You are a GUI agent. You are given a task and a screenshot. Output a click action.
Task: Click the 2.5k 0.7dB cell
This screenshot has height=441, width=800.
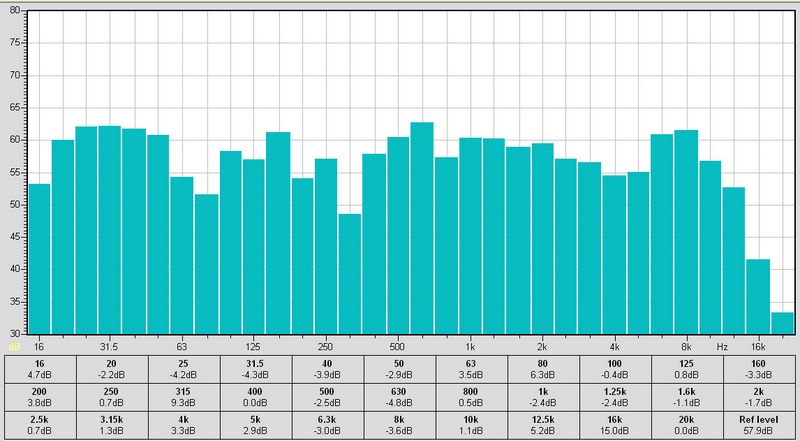coord(40,425)
